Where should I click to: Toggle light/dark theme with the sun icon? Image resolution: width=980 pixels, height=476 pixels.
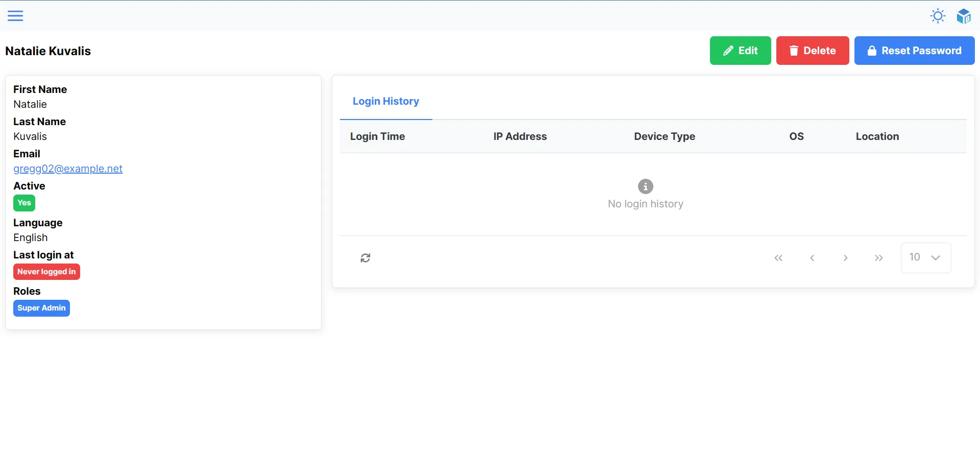tap(938, 16)
